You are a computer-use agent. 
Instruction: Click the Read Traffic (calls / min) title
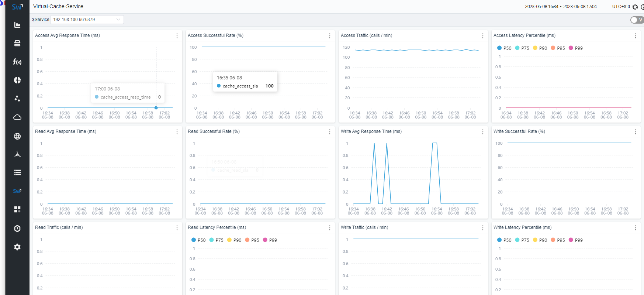59,227
